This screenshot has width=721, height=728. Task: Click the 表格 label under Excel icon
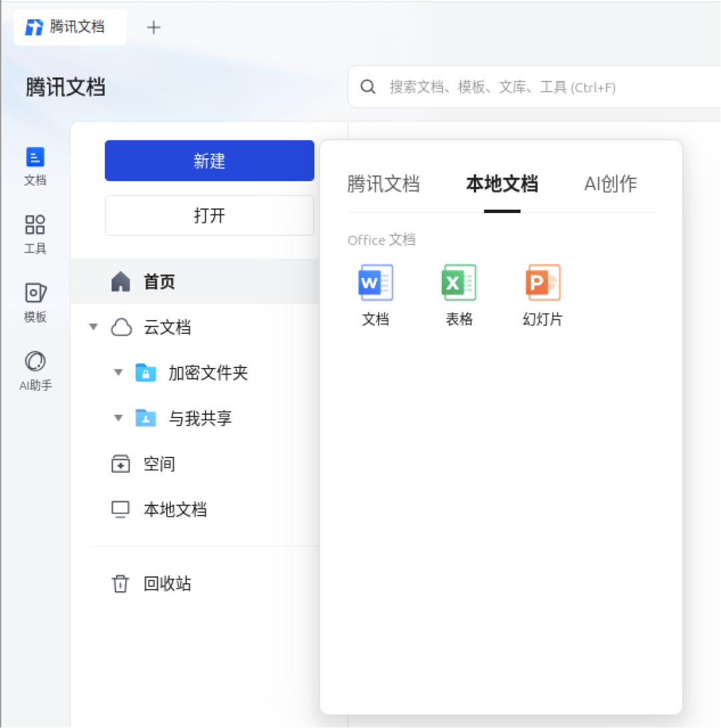click(459, 319)
